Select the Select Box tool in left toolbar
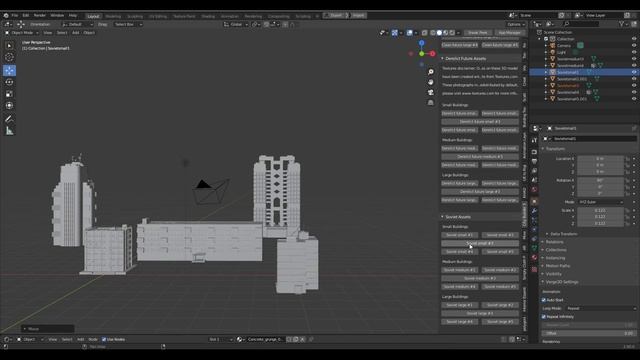The height and width of the screenshot is (360, 640). pos(9,46)
